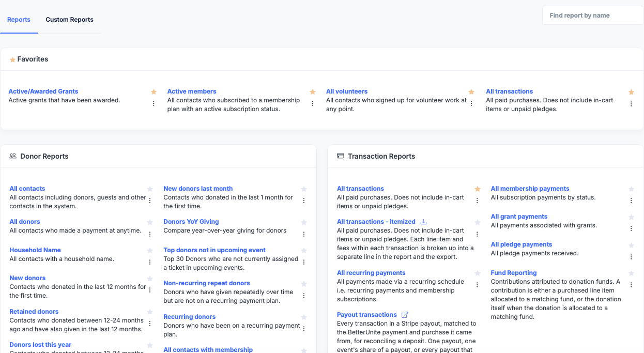Open the All pledge payments report
Image resolution: width=644 pixels, height=353 pixels.
point(522,244)
